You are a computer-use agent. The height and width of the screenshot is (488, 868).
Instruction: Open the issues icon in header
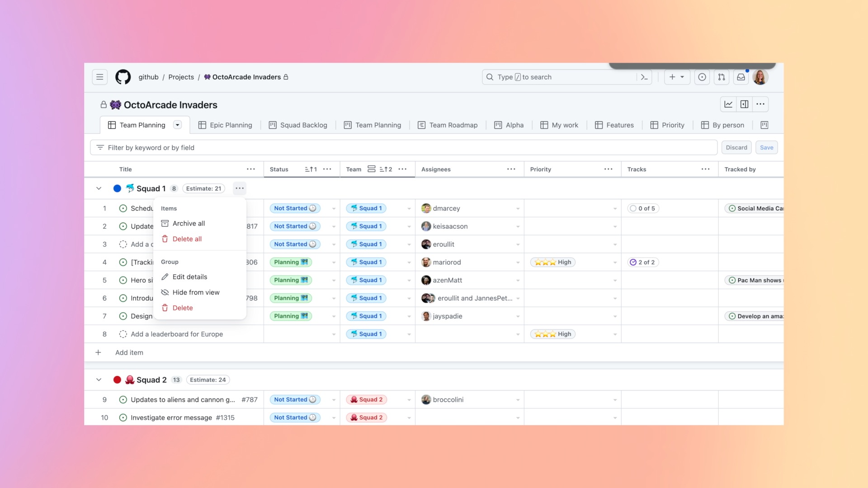point(702,77)
